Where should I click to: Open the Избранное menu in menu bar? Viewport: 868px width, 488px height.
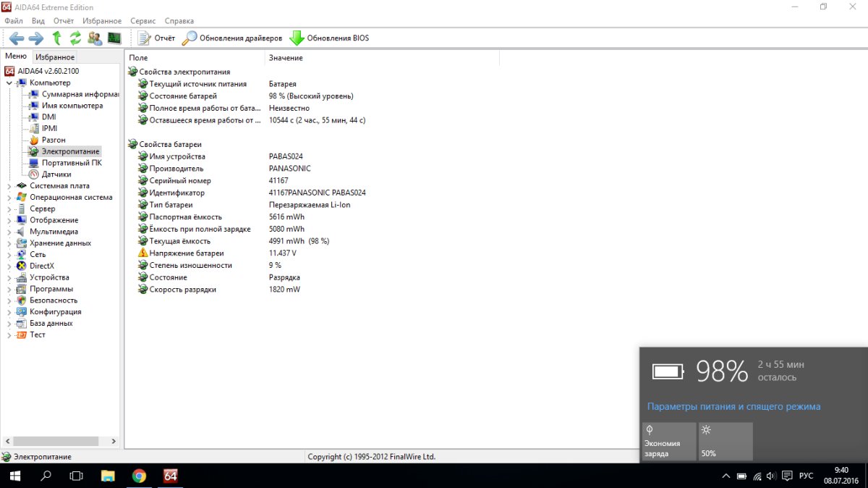[x=102, y=21]
